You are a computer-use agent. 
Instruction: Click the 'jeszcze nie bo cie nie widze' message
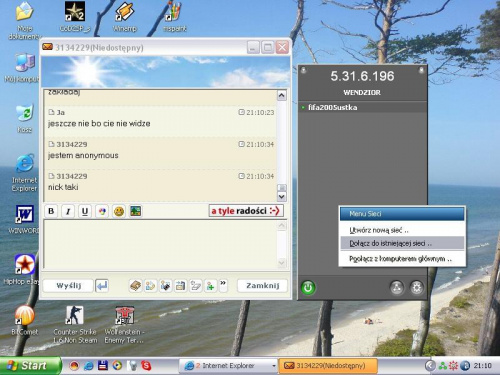(99, 124)
